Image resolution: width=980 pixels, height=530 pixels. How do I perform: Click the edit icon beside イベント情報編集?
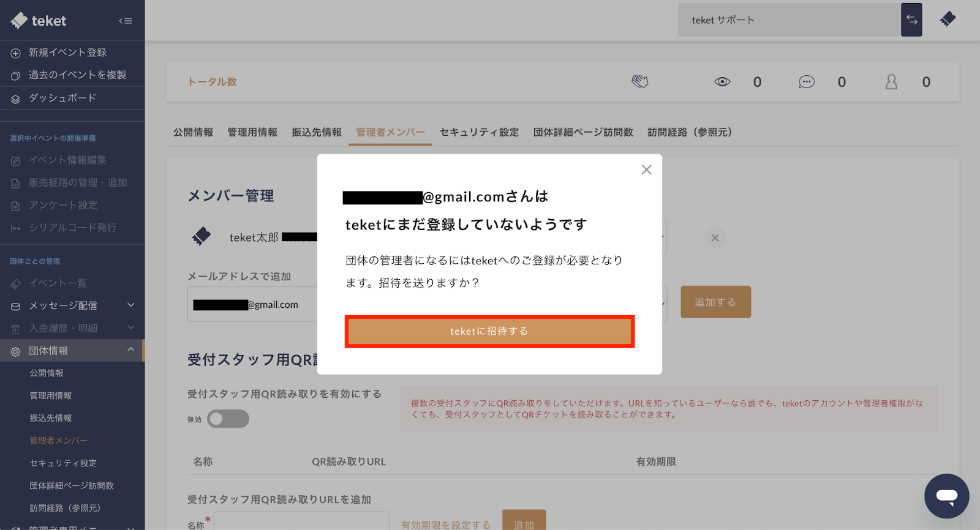click(x=16, y=161)
